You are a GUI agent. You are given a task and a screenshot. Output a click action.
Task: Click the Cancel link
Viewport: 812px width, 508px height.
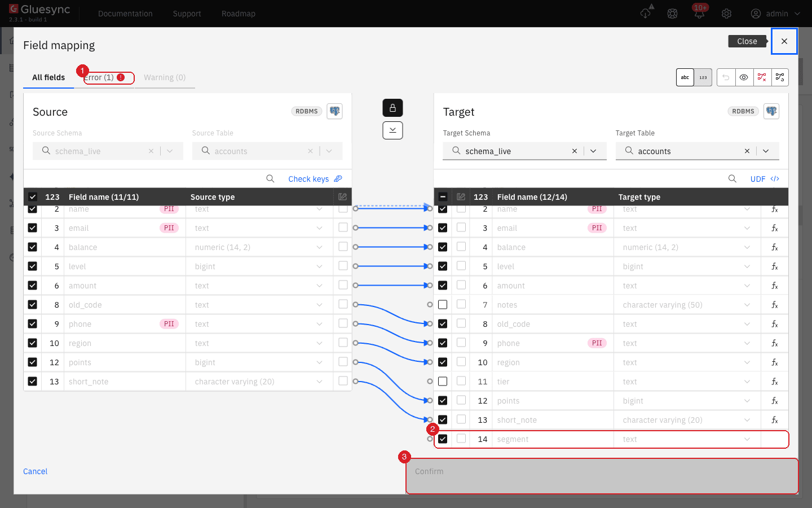click(36, 471)
